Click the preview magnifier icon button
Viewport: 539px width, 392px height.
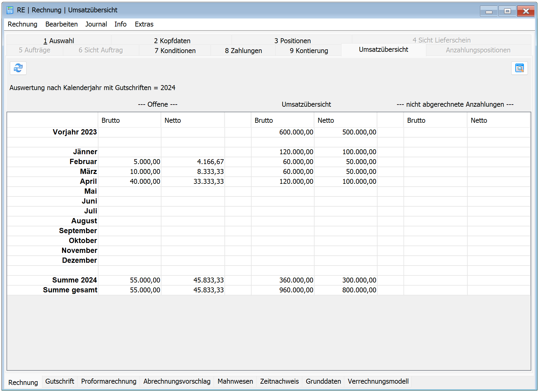pos(519,68)
